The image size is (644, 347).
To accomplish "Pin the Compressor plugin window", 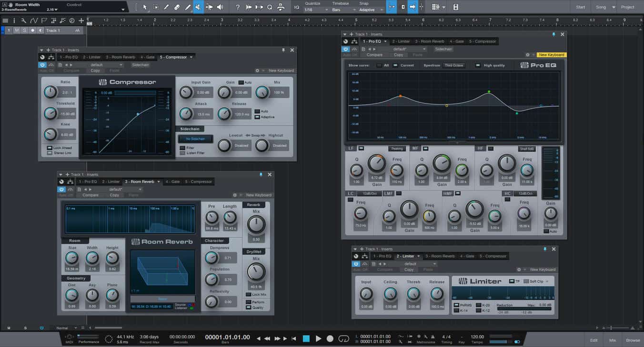I will [284, 50].
